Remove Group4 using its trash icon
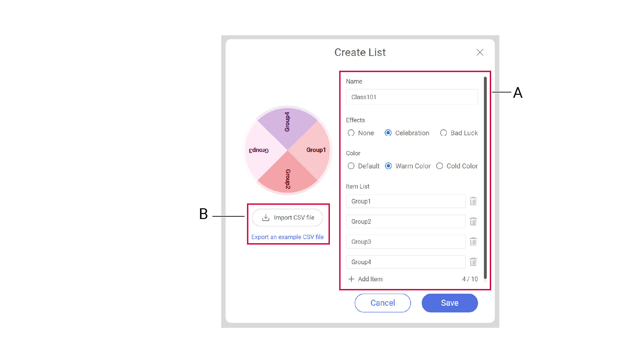Screen dimensions: 644x362 click(473, 262)
